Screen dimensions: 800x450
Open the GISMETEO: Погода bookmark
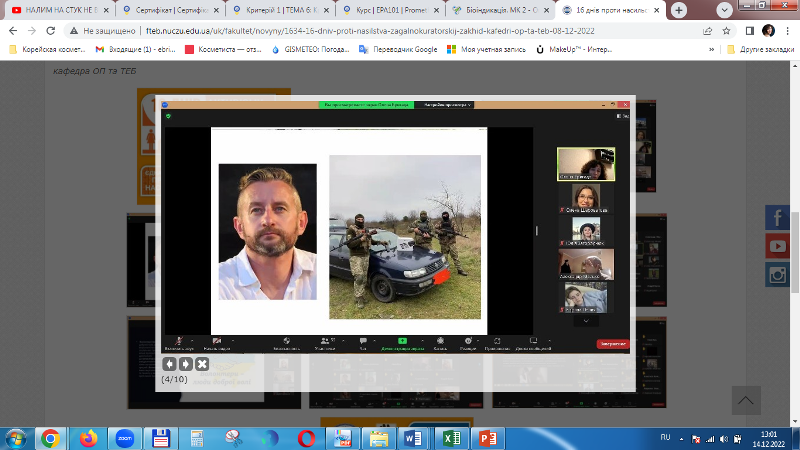click(311, 49)
